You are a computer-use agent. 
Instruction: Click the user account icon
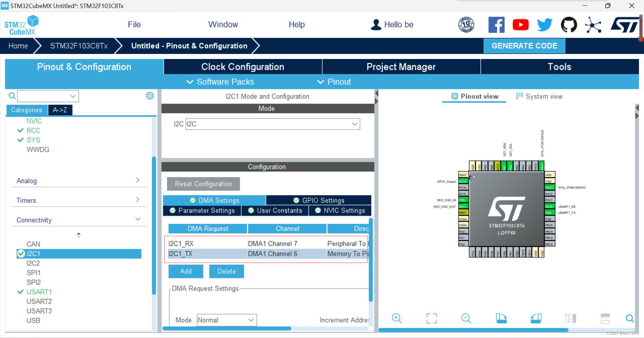(376, 24)
